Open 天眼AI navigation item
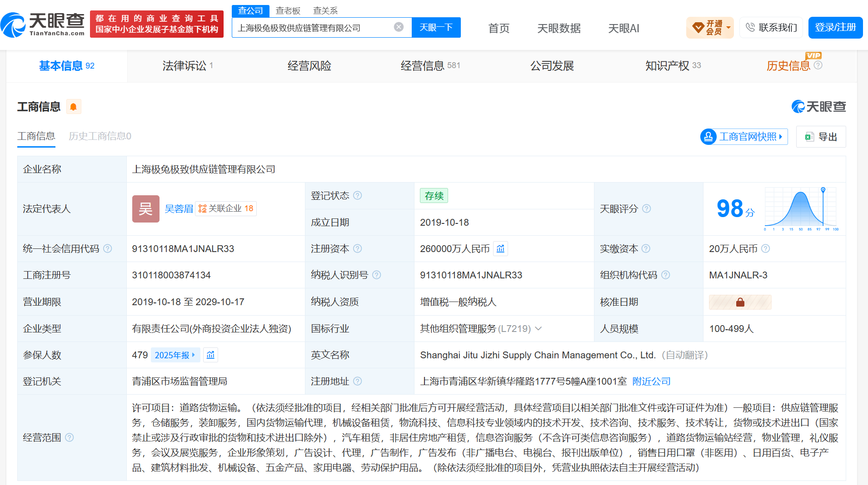The height and width of the screenshot is (485, 868). [624, 28]
